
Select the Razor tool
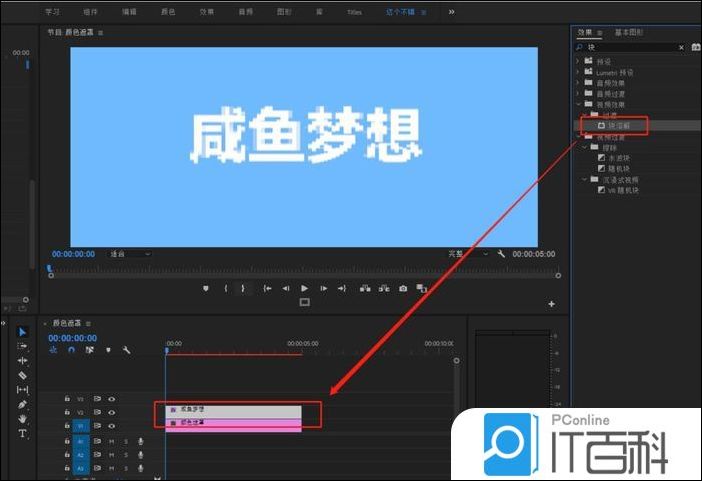[x=22, y=375]
